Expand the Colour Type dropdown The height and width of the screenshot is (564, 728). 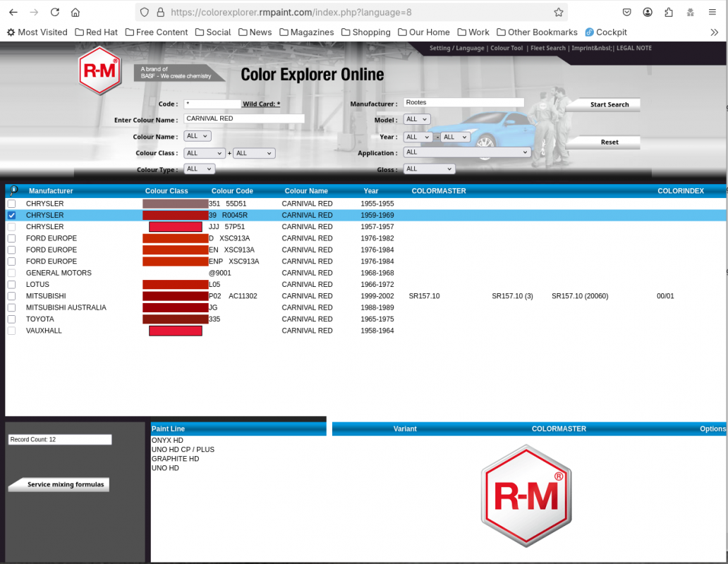point(200,168)
